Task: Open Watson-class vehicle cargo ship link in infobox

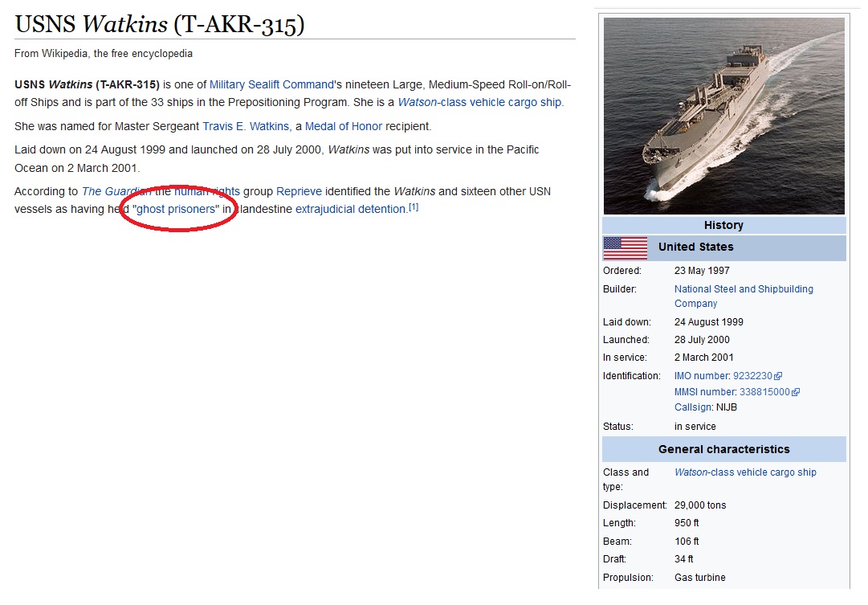Action: pyautogui.click(x=745, y=472)
